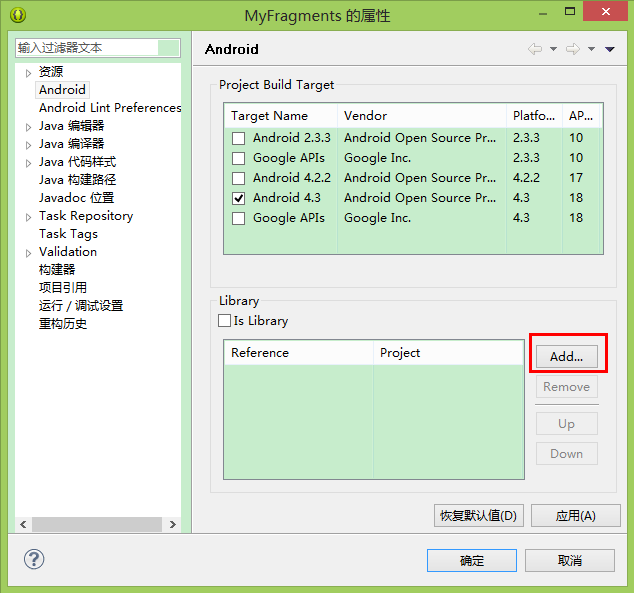Expand the Validation tree node
This screenshot has width=634, height=593.
coord(28,253)
